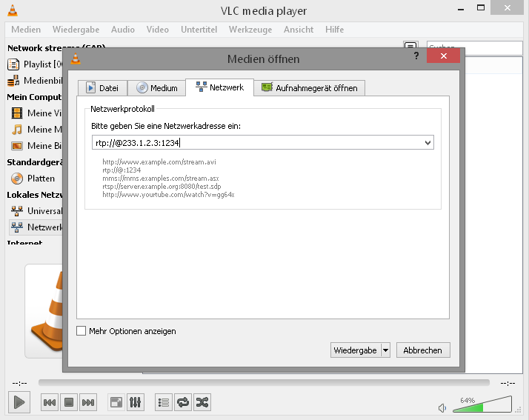Stop playback with the square icon
This screenshot has height=420, width=529.
69,402
